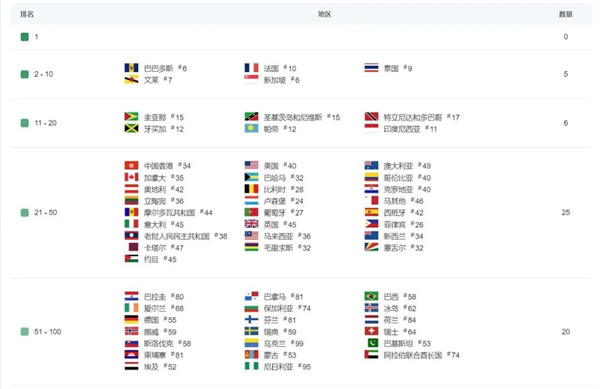600x389 pixels.
Task: Click the Australia flag icon
Action: [371, 165]
